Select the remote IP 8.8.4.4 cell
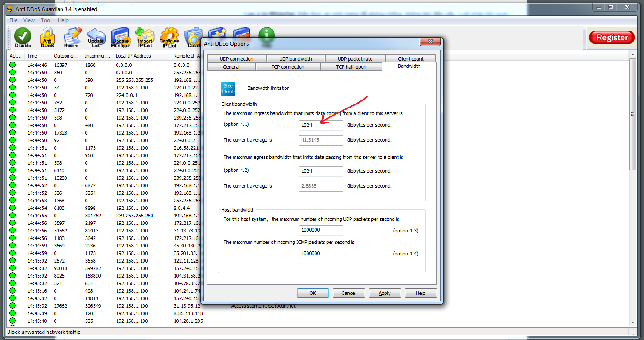This screenshot has height=340, width=644. click(x=182, y=208)
